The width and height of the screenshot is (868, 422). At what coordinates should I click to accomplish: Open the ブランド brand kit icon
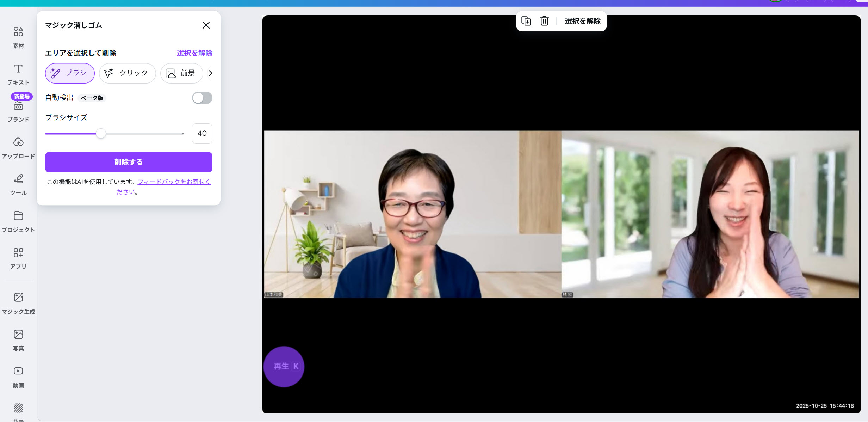18,106
